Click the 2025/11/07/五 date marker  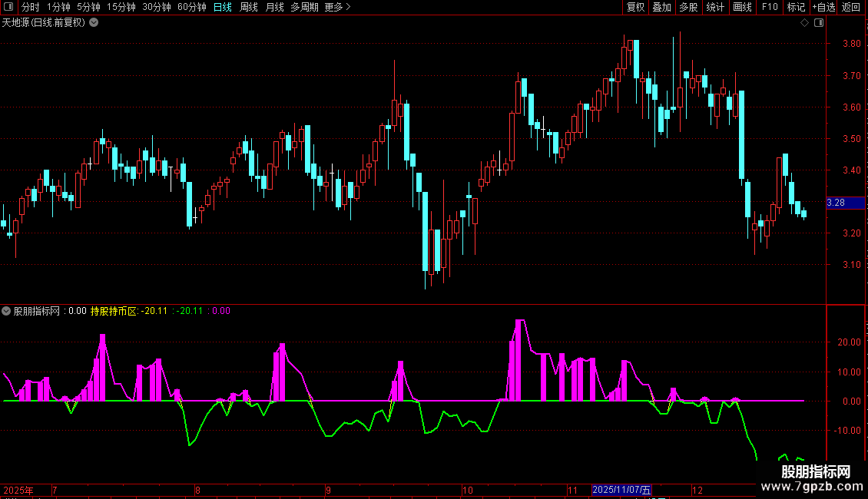621,490
